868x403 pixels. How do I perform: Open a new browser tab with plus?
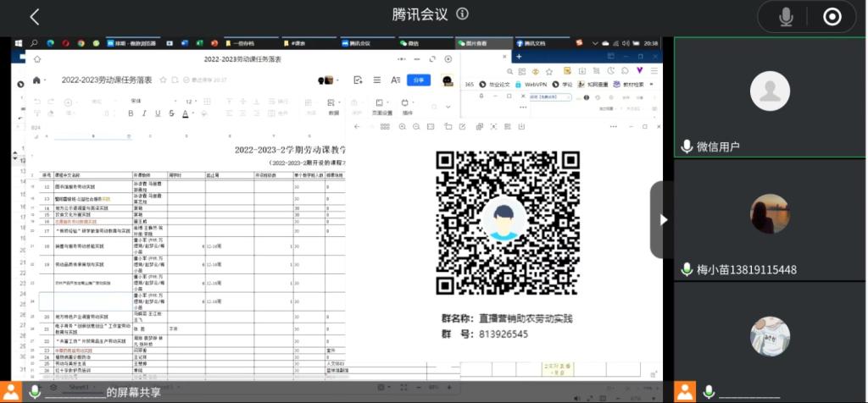click(519, 57)
